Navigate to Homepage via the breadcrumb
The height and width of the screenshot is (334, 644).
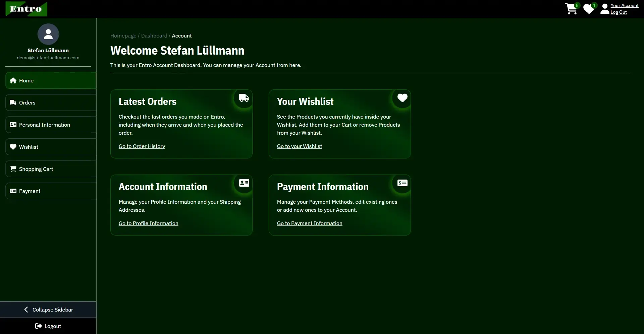pyautogui.click(x=123, y=36)
